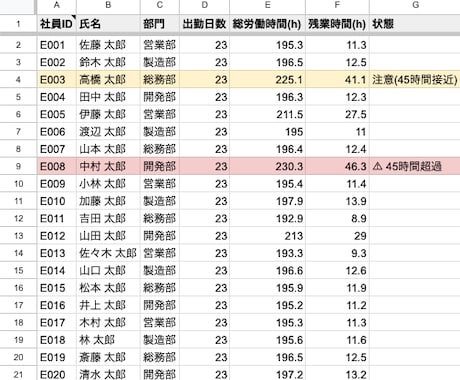Select cell containing 松本 太郎
The width and height of the screenshot is (460, 380).
108,287
